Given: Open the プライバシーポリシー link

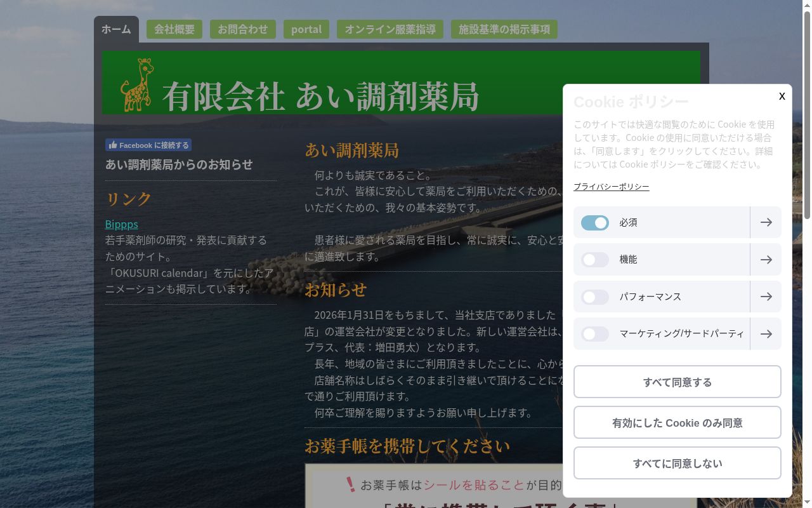Looking at the screenshot, I should click(612, 187).
